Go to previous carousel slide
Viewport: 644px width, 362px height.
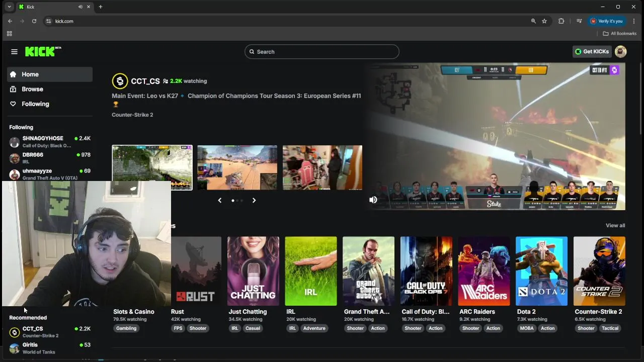(219, 200)
